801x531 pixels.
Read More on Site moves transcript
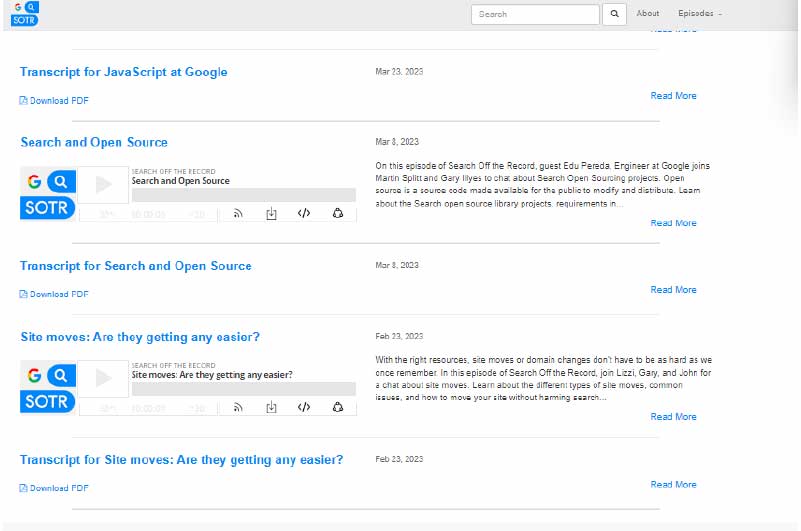[673, 484]
